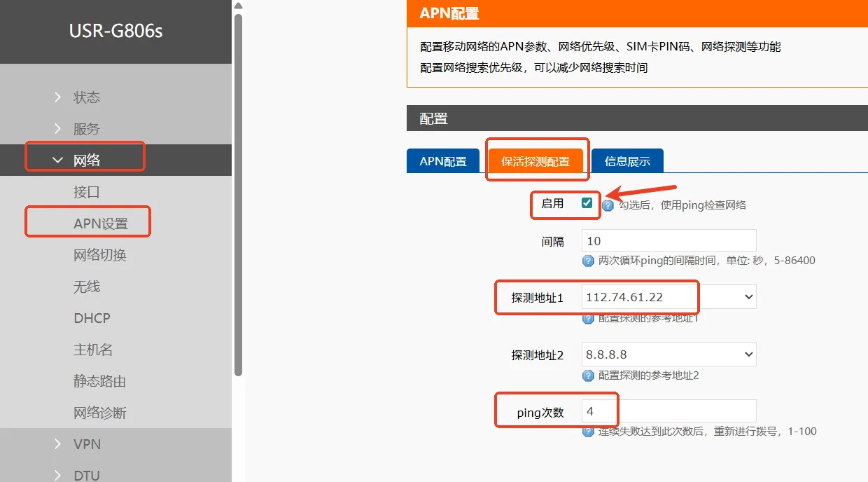This screenshot has width=868, height=482.
Task: Click help icon under 探测地址1 dropdown
Action: click(589, 318)
